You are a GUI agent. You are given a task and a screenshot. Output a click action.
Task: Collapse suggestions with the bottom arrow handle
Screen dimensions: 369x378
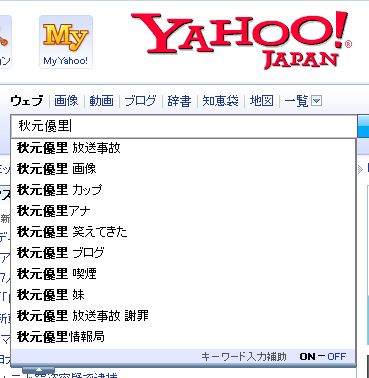coord(38,370)
